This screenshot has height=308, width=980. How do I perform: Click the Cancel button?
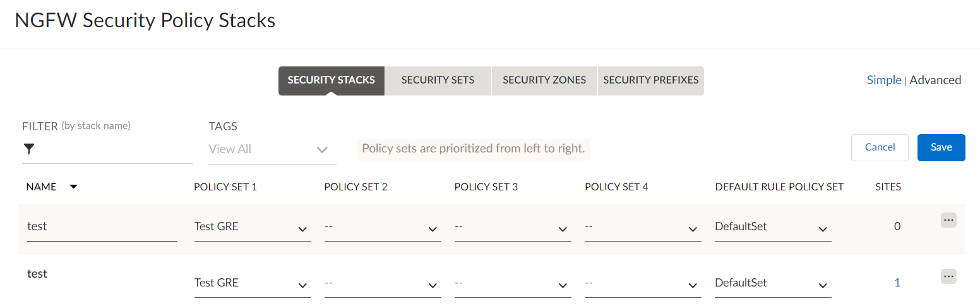coord(880,147)
